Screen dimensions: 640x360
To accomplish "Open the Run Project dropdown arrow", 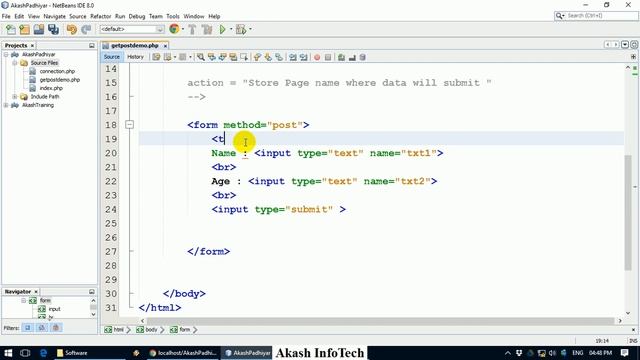I will click(x=231, y=29).
